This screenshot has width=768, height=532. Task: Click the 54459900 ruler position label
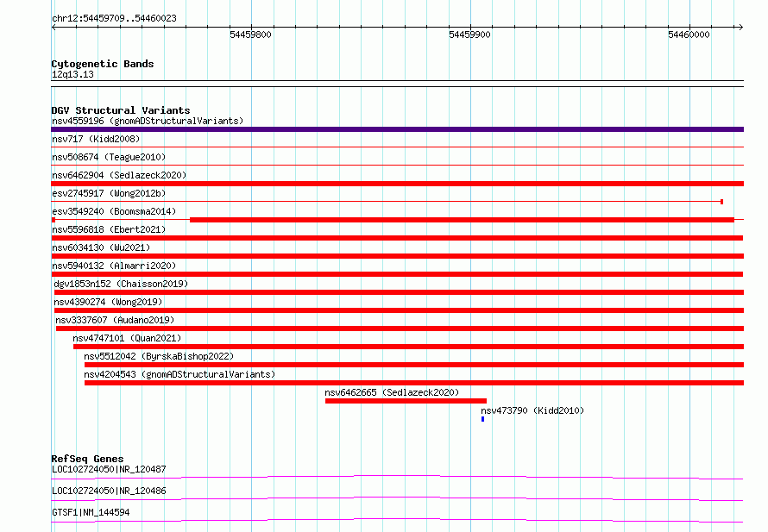(x=469, y=34)
